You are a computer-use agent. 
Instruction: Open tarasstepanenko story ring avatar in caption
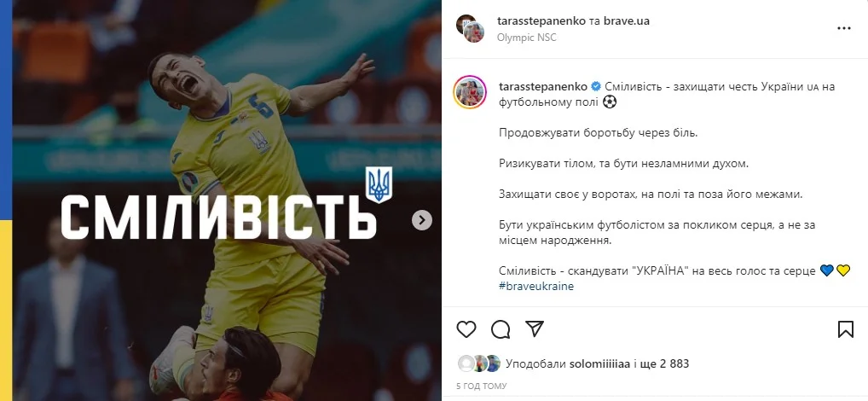[x=470, y=92]
